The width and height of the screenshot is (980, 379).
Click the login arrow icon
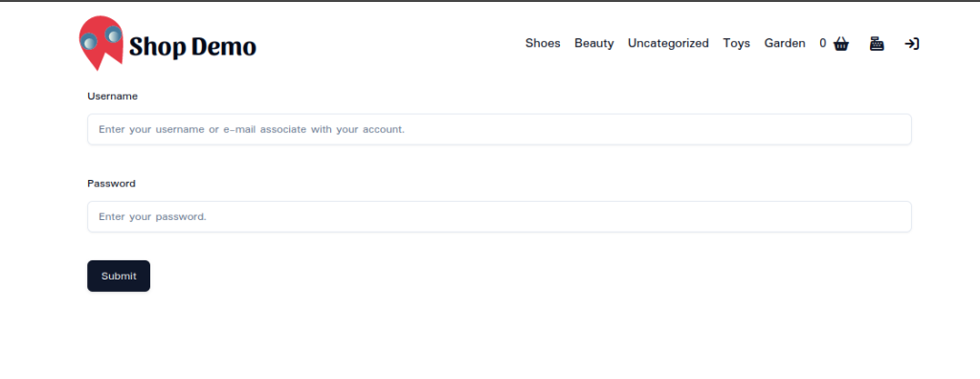pos(912,44)
